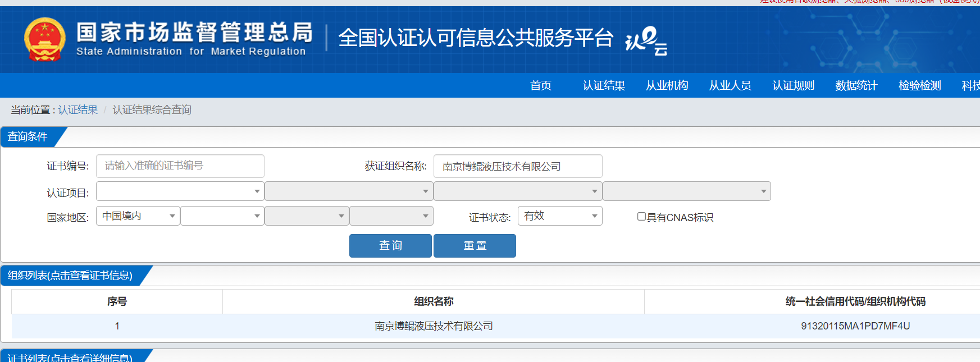Screen dimensions: 980x362
Task: Open the 证书状态 dropdown showing 有效
Action: click(x=560, y=216)
